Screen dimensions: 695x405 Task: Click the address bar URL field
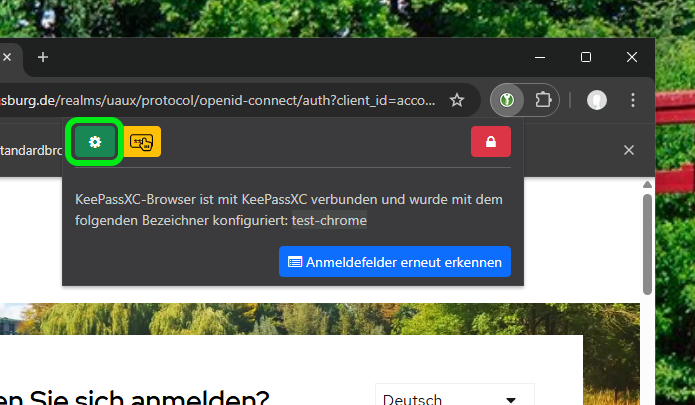[x=220, y=100]
